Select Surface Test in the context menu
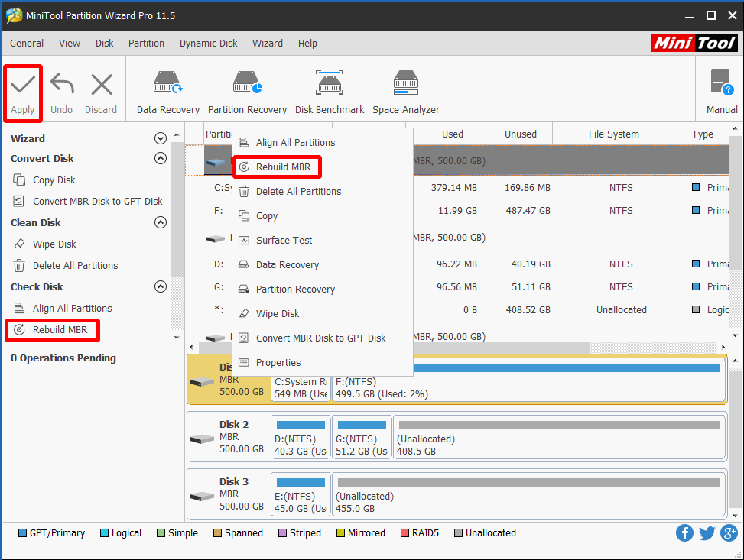744x560 pixels. [x=322, y=241]
